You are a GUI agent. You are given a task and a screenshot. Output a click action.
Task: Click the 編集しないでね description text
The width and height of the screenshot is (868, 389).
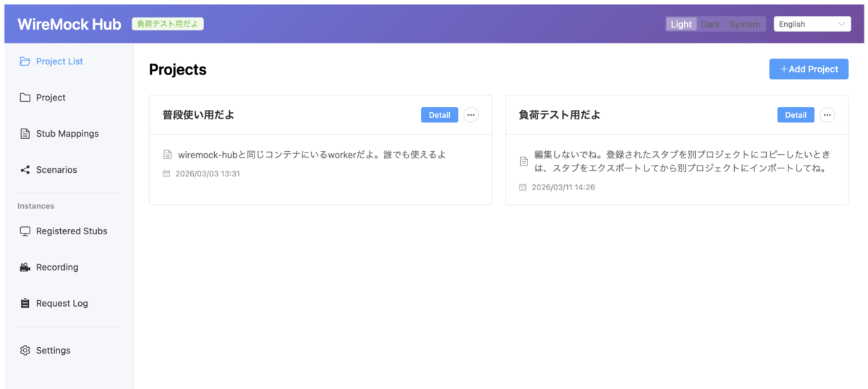coord(681,161)
